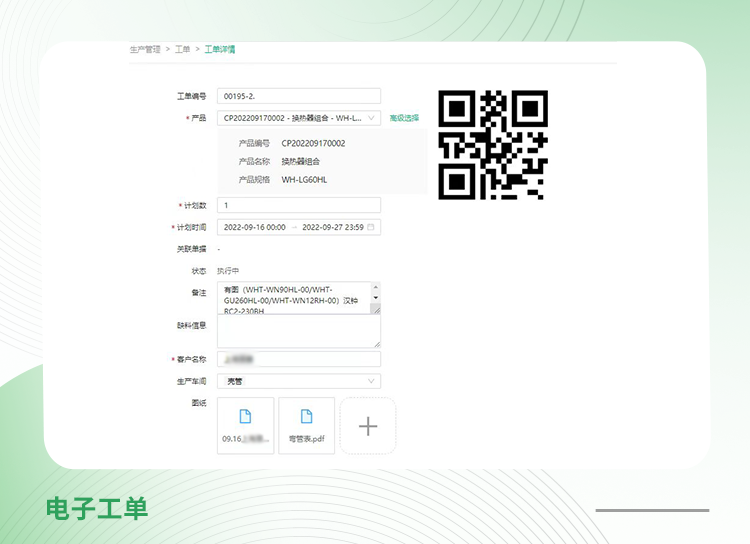Click the QR code image
This screenshot has width=750, height=544.
click(493, 145)
